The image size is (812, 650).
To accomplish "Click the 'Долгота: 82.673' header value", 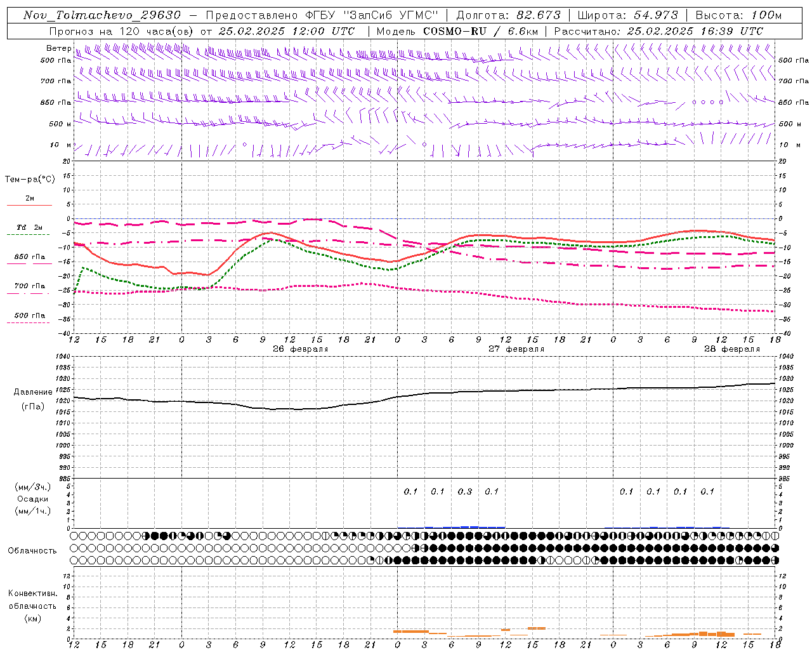I will pyautogui.click(x=509, y=15).
